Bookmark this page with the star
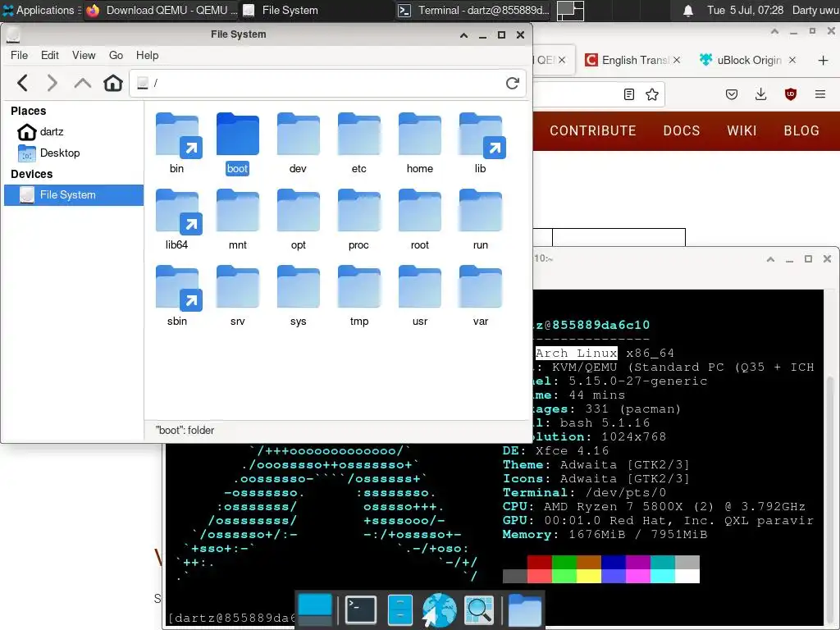Viewport: 840px width, 630px height. tap(652, 95)
